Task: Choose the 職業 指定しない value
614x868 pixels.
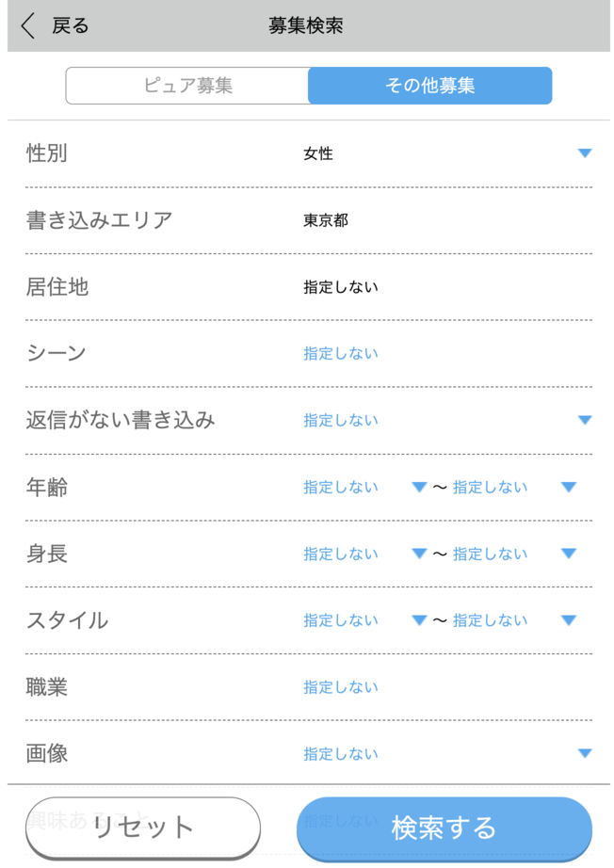Action: click(341, 687)
